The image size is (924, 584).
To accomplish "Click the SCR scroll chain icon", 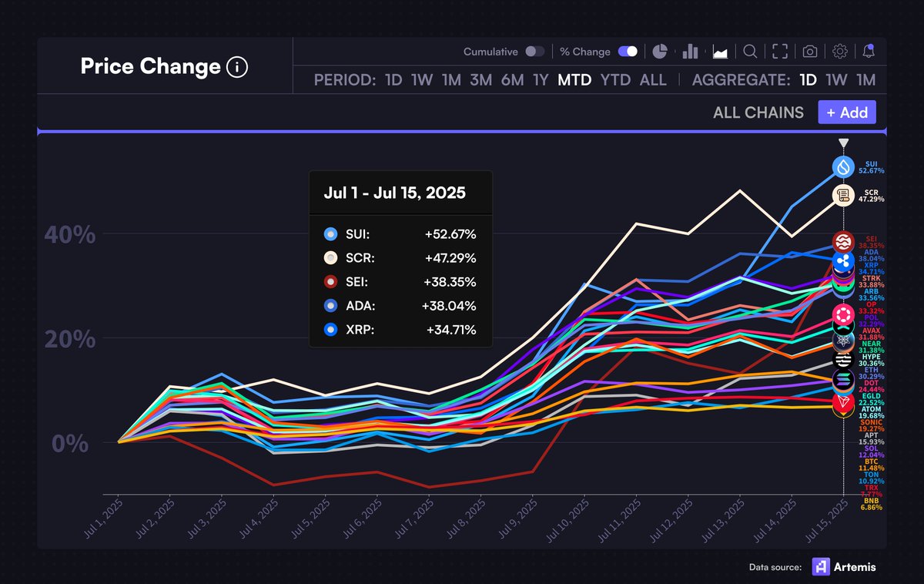I will pyautogui.click(x=843, y=194).
